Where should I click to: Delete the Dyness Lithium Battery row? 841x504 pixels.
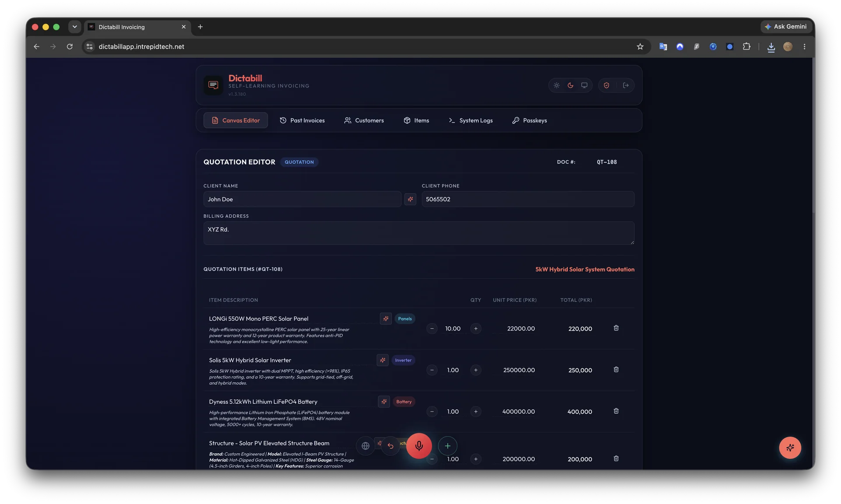point(616,411)
